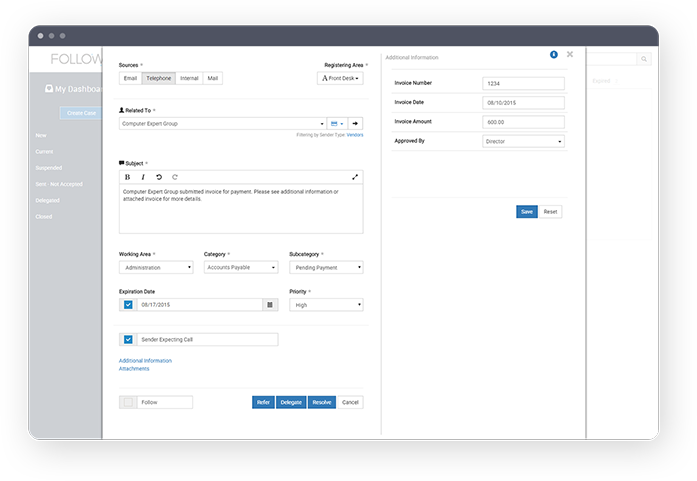Open the Front Desk registering area dropdown

coord(340,78)
